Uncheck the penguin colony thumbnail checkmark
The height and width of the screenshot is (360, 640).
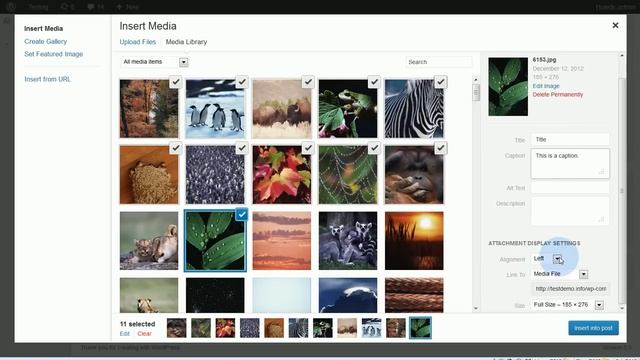click(x=242, y=148)
